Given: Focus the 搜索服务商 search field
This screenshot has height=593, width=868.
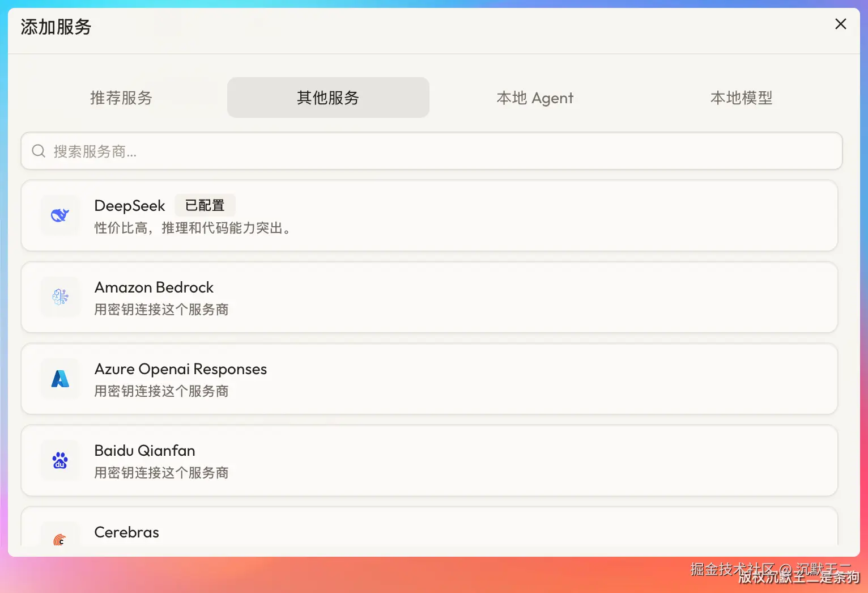Looking at the screenshot, I should [x=432, y=151].
